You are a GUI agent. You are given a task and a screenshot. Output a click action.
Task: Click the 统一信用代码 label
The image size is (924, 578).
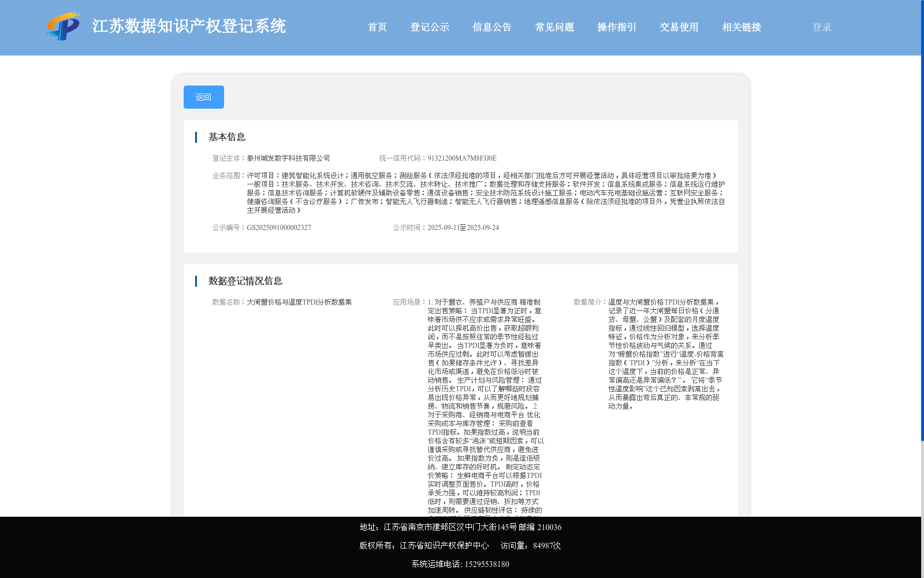click(403, 158)
